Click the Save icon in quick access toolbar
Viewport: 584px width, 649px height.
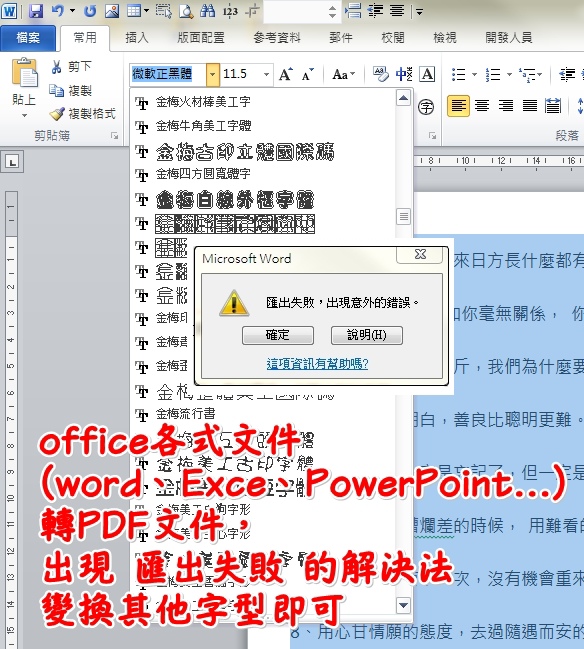[36, 11]
